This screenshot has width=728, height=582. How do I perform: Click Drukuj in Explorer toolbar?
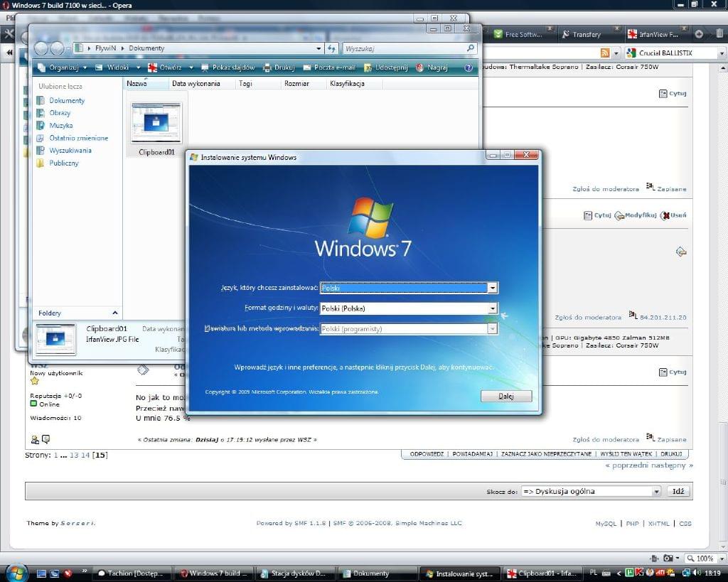point(279,68)
